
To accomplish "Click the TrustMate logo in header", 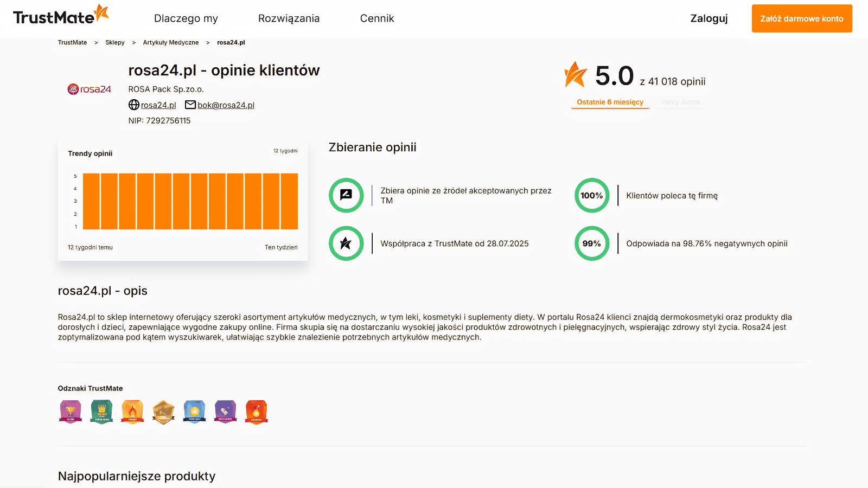I will pyautogui.click(x=61, y=15).
